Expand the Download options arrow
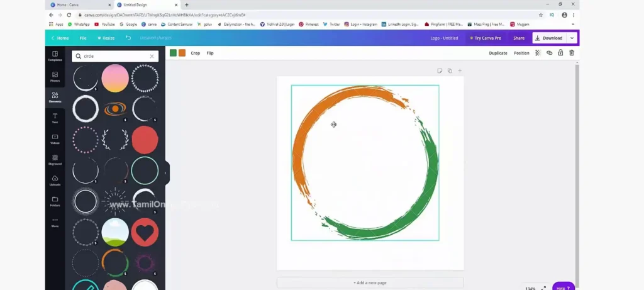 572,38
